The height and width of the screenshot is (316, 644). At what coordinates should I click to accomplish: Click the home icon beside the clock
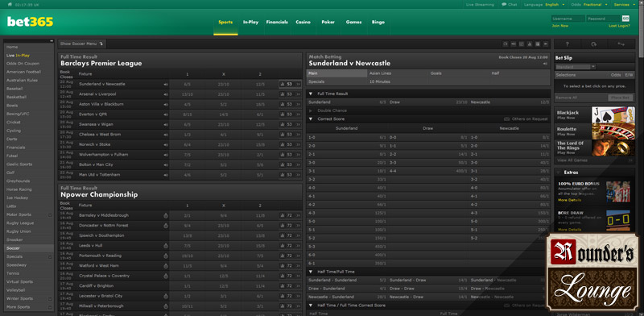[10, 5]
